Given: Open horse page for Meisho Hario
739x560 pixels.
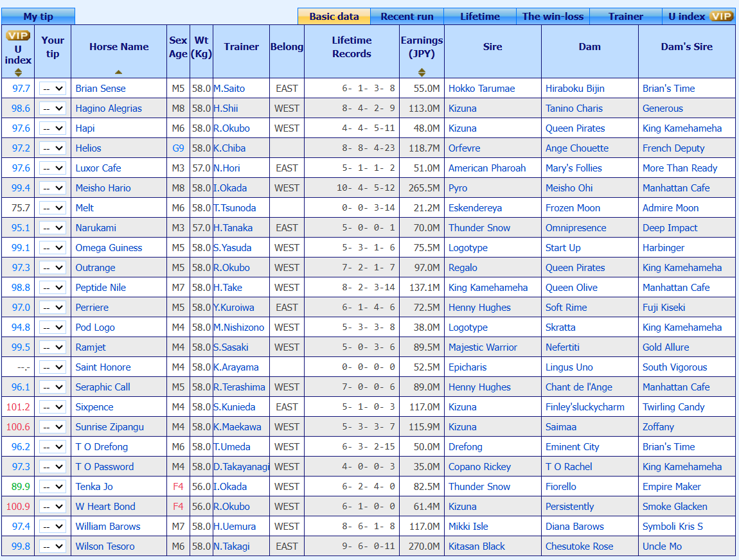Looking at the screenshot, I should coord(103,188).
